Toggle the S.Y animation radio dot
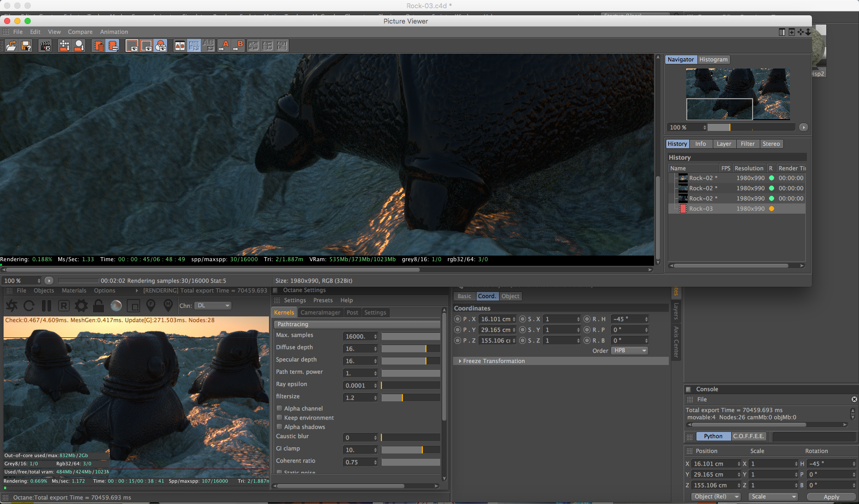The image size is (859, 504). point(523,330)
